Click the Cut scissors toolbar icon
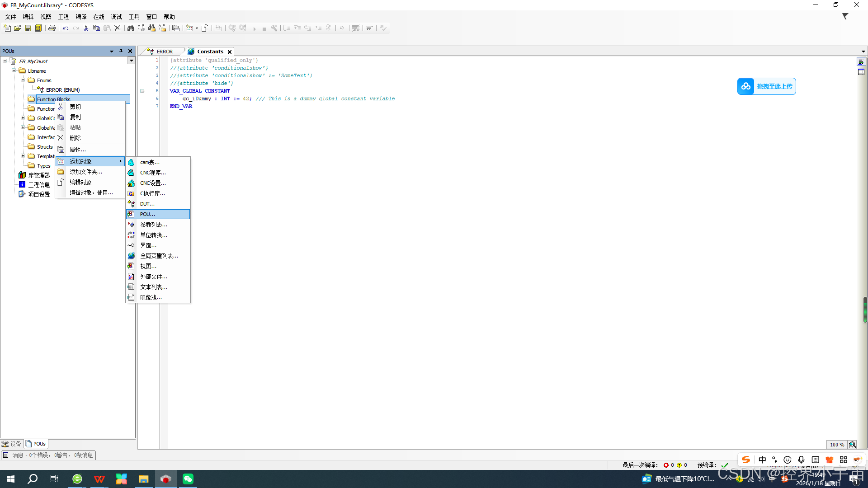The width and height of the screenshot is (868, 488). pos(86,28)
